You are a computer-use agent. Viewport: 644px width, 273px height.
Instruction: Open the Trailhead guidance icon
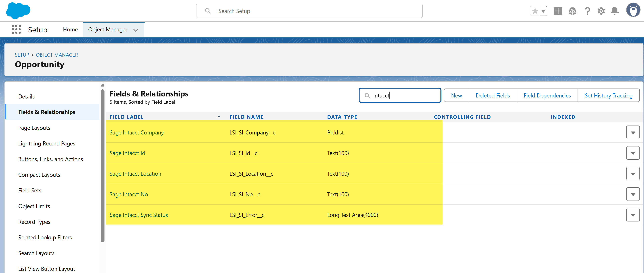pyautogui.click(x=572, y=11)
